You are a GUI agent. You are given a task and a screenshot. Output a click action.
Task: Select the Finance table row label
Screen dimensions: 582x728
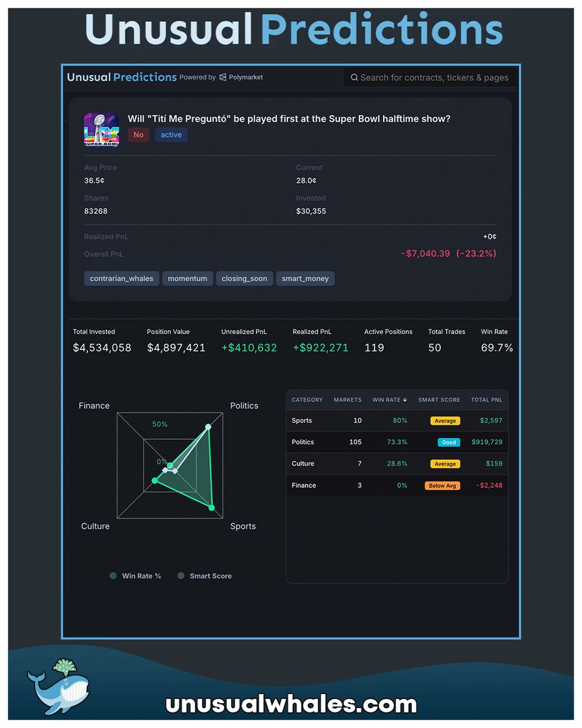point(304,485)
